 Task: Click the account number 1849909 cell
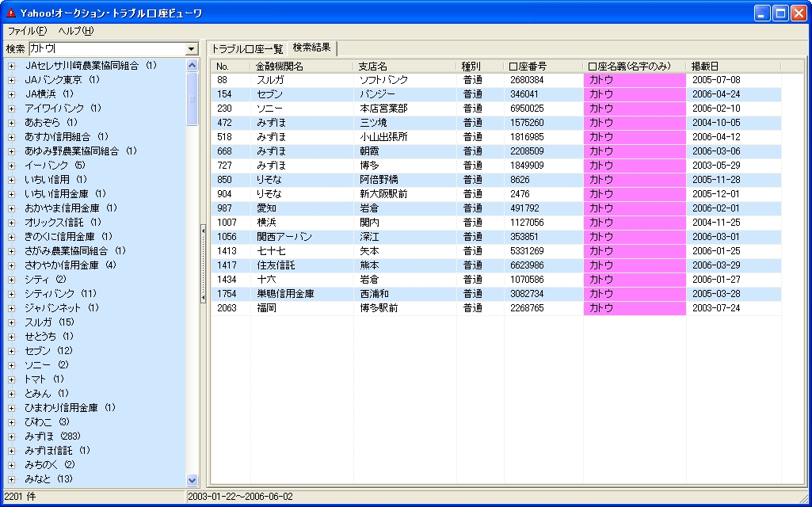coord(543,166)
